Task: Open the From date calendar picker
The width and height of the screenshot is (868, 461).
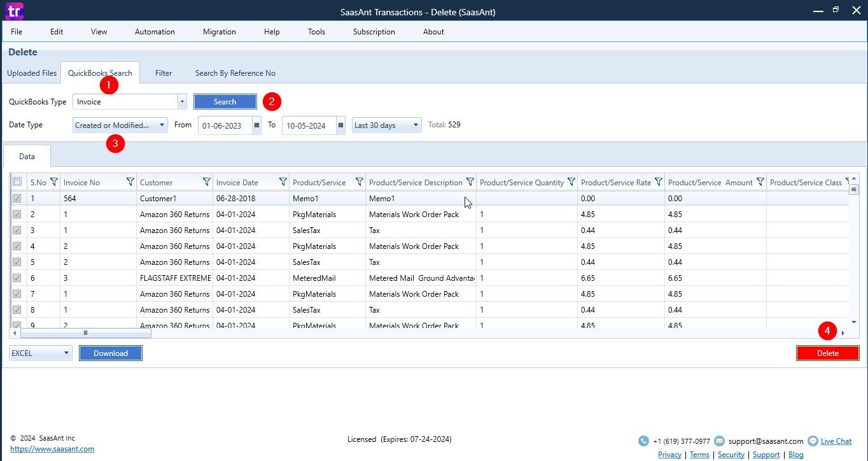Action: pyautogui.click(x=257, y=125)
